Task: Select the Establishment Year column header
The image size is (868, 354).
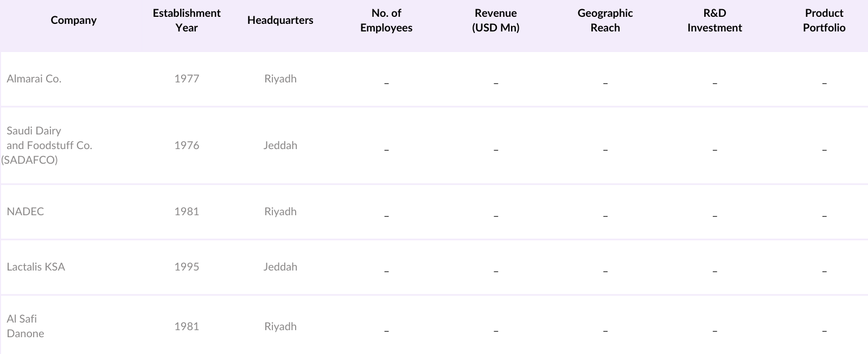Action: click(x=187, y=20)
